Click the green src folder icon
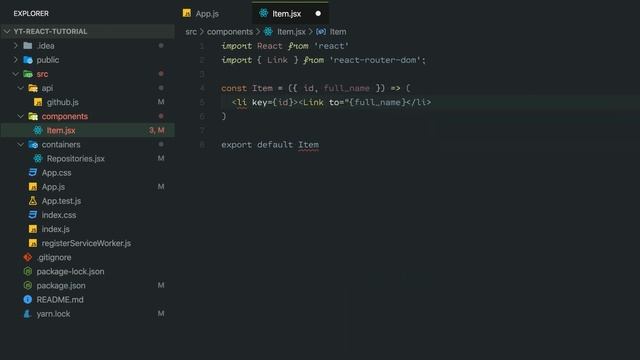Image resolution: width=640 pixels, height=360 pixels. coord(28,74)
